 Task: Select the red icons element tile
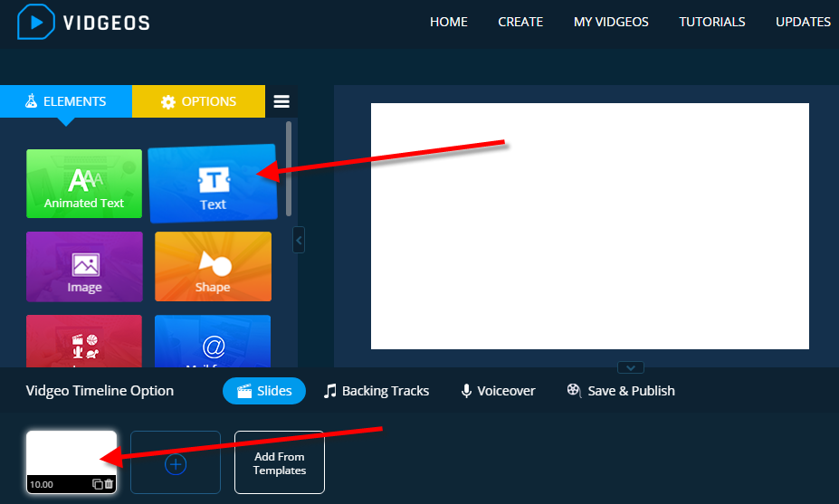click(x=84, y=341)
